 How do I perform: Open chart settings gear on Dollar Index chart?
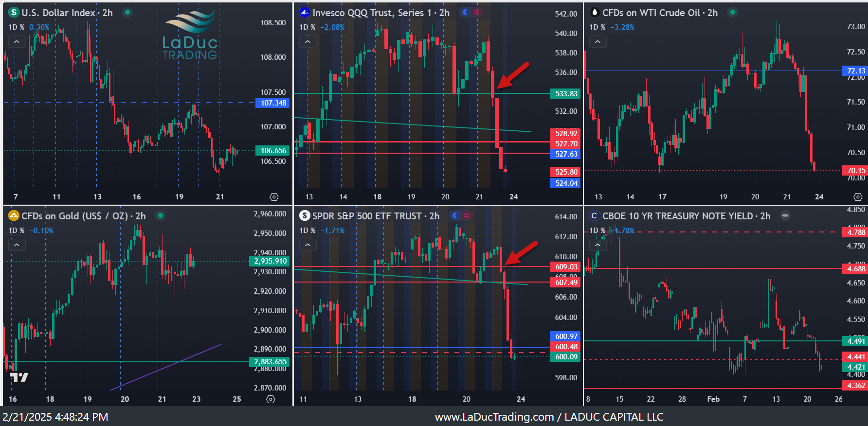274,197
